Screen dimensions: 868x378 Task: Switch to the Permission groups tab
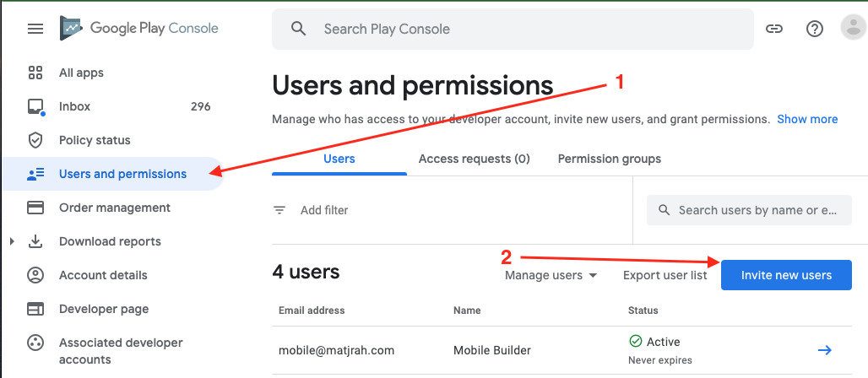click(609, 159)
